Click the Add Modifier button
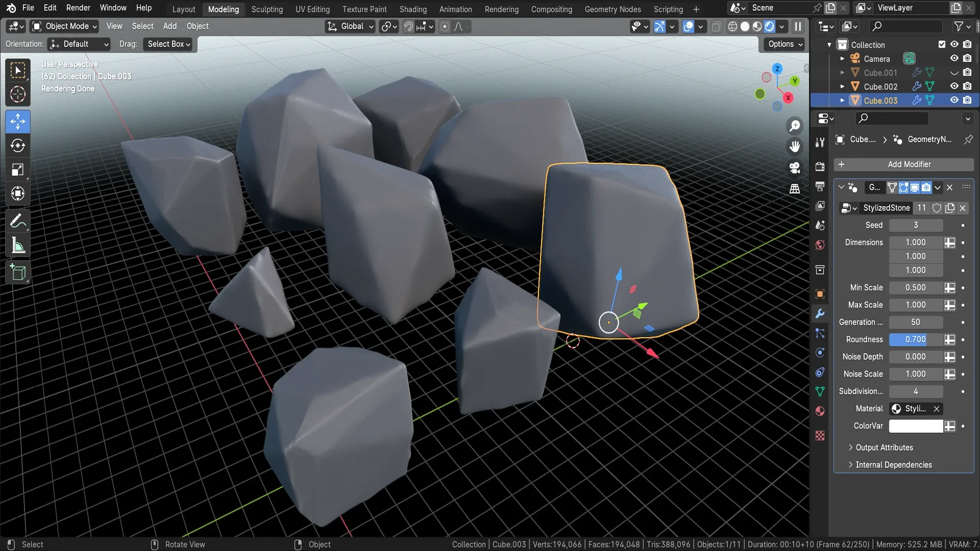 (904, 164)
